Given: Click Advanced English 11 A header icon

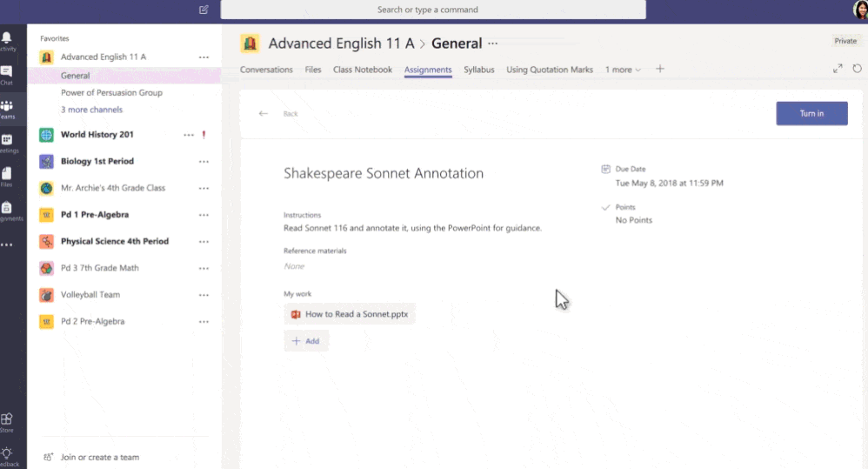Looking at the screenshot, I should [250, 44].
